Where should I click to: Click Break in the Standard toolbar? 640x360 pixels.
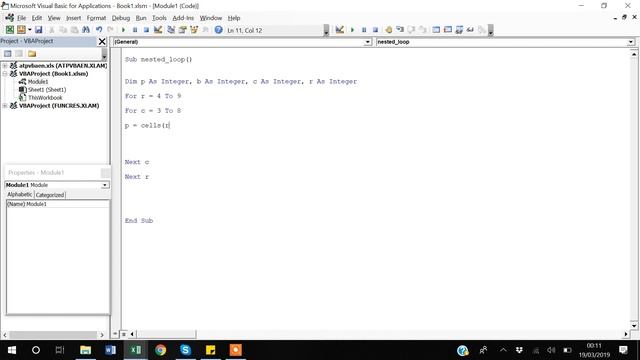click(x=135, y=30)
